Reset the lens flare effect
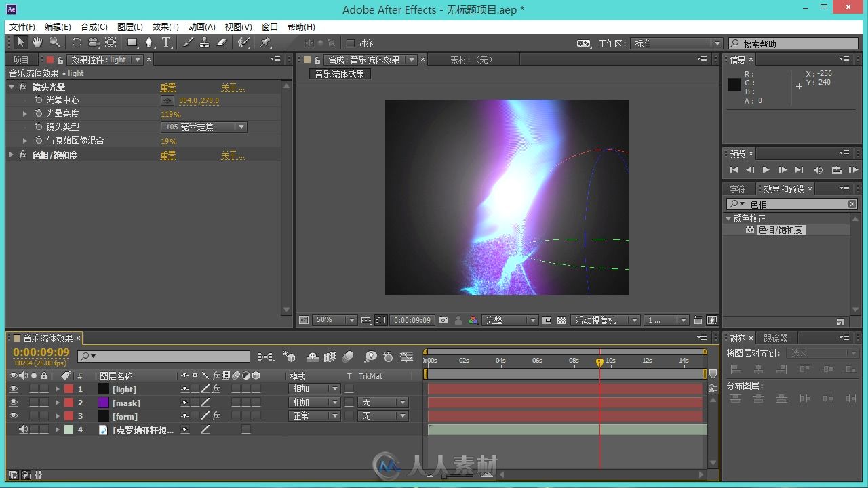Viewport: 868px width, 488px height. point(167,87)
